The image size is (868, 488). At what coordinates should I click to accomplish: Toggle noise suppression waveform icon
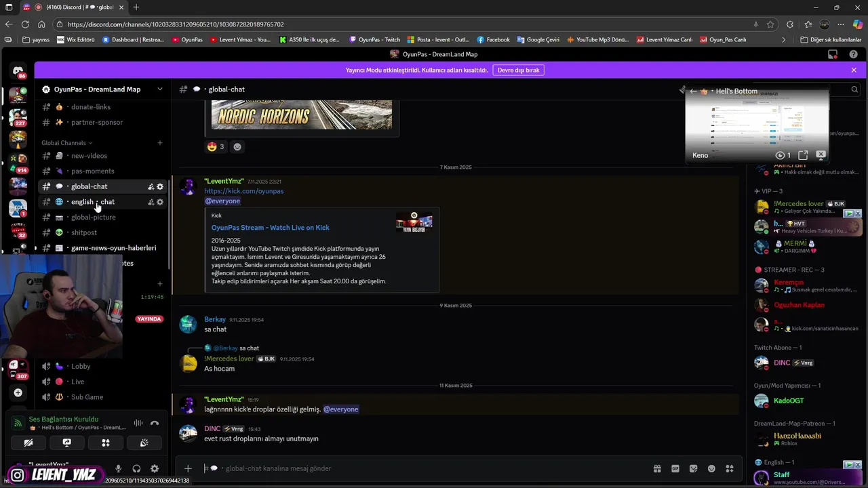138,423
